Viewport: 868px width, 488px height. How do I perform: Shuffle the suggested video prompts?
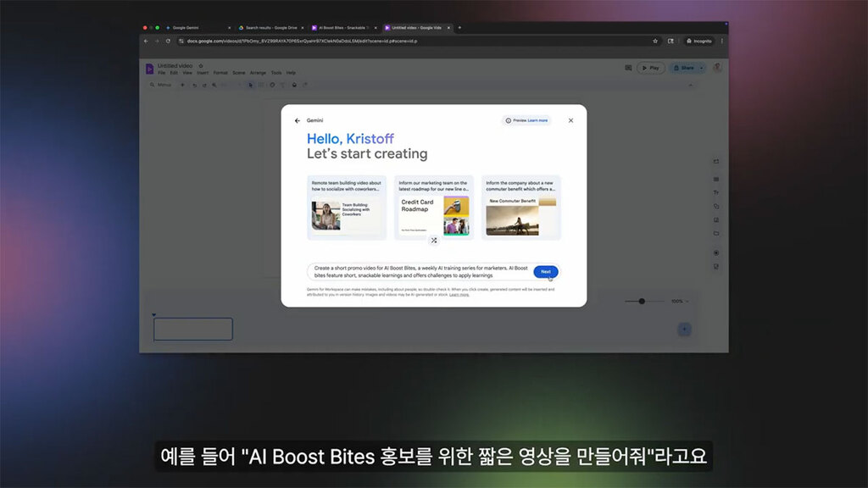click(434, 241)
